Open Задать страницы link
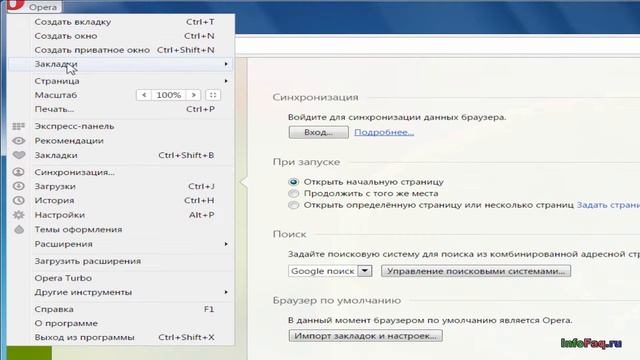Screen dimensions: 640x360 [608, 205]
